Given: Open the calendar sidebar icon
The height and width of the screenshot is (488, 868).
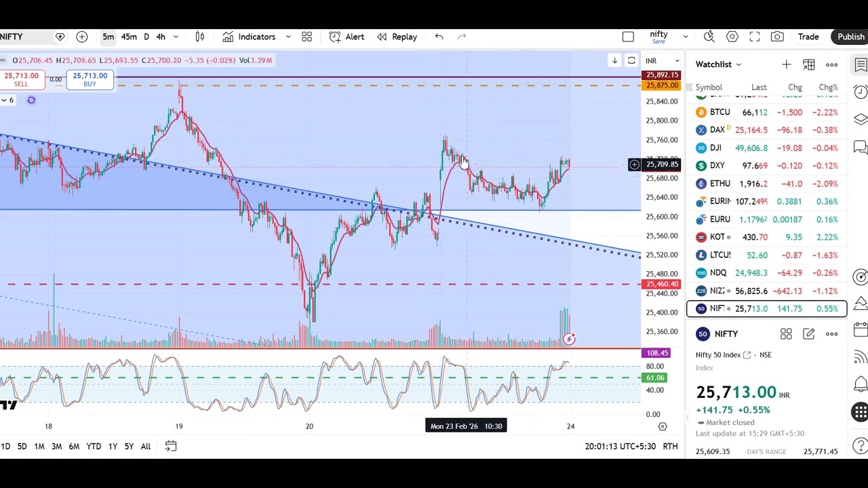Looking at the screenshot, I should point(861,330).
